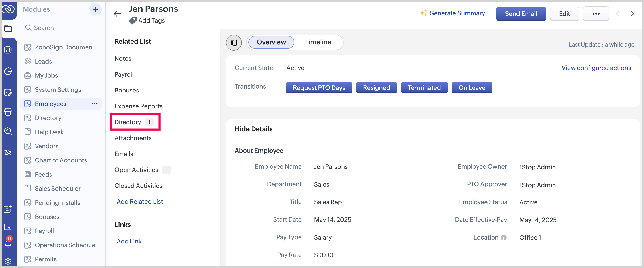Switch to the Timeline tab
Viewport: 644px width, 268px height.
[318, 42]
